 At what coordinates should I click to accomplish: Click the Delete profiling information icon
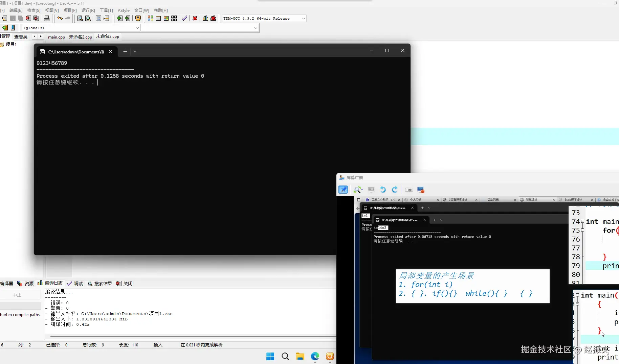(x=213, y=18)
